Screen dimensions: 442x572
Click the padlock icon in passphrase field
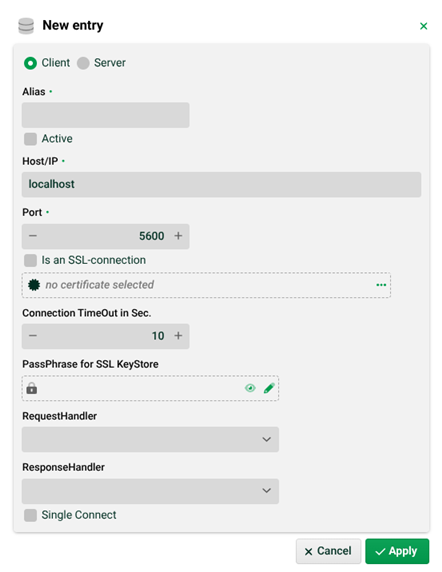coord(32,388)
